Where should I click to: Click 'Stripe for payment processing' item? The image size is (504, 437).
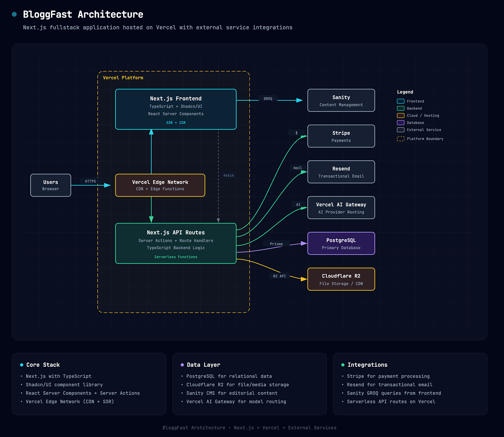388,376
